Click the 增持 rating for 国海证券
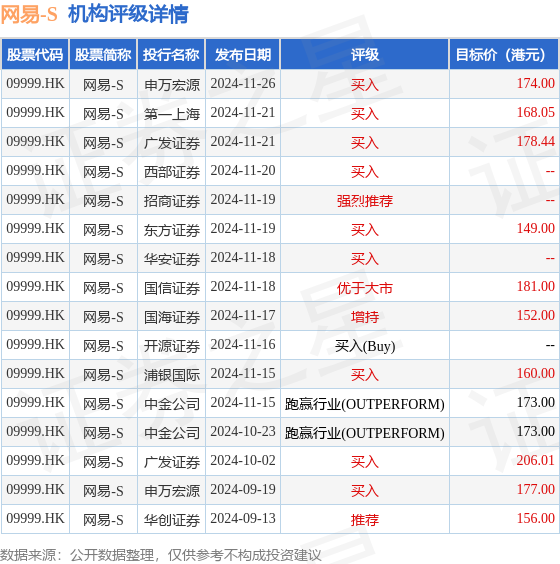 (x=365, y=317)
